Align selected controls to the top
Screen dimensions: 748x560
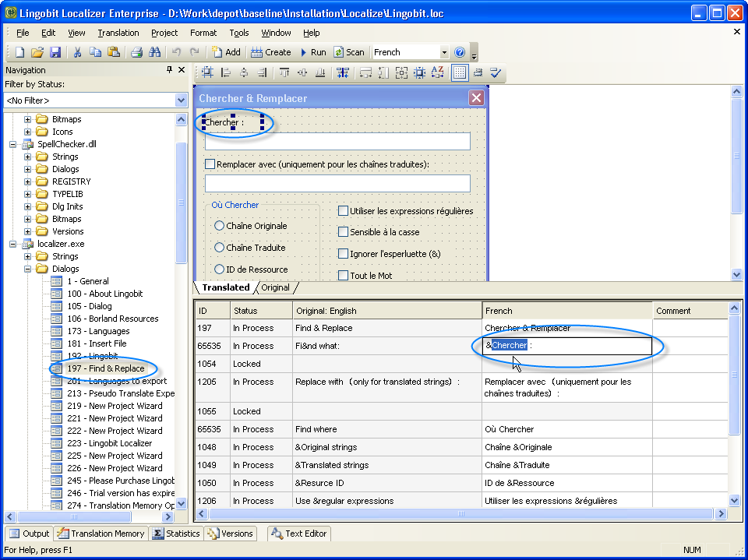point(284,72)
